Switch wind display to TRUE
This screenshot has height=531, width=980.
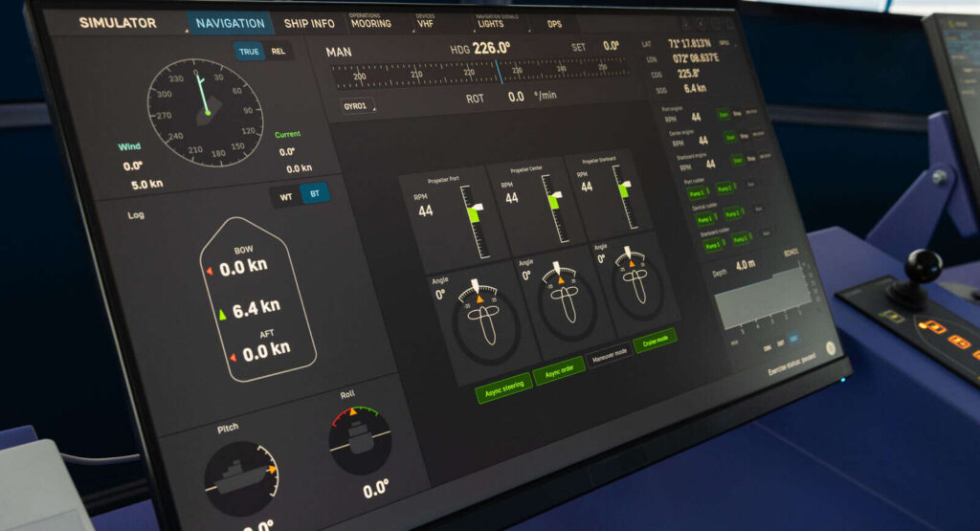[249, 52]
